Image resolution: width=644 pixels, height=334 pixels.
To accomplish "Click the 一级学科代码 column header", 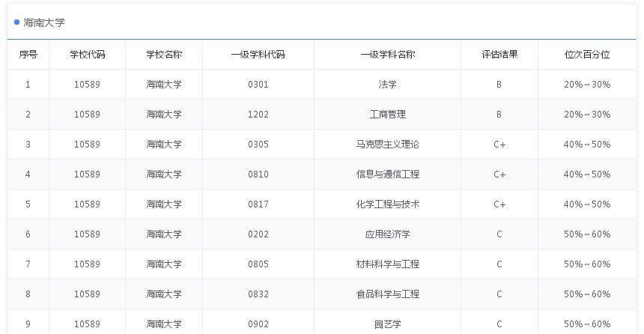I will [258, 54].
